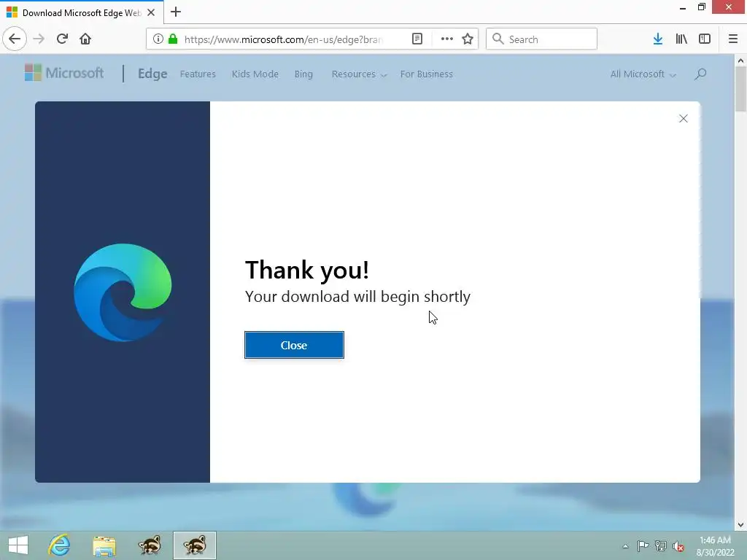This screenshot has height=560, width=747.
Task: Click the forward navigation arrow
Action: tap(39, 39)
